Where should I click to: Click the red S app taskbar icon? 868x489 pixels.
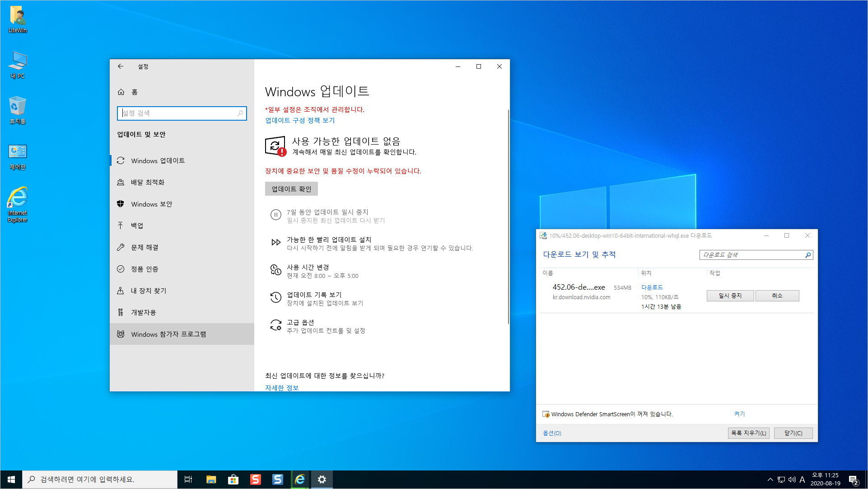[256, 480]
